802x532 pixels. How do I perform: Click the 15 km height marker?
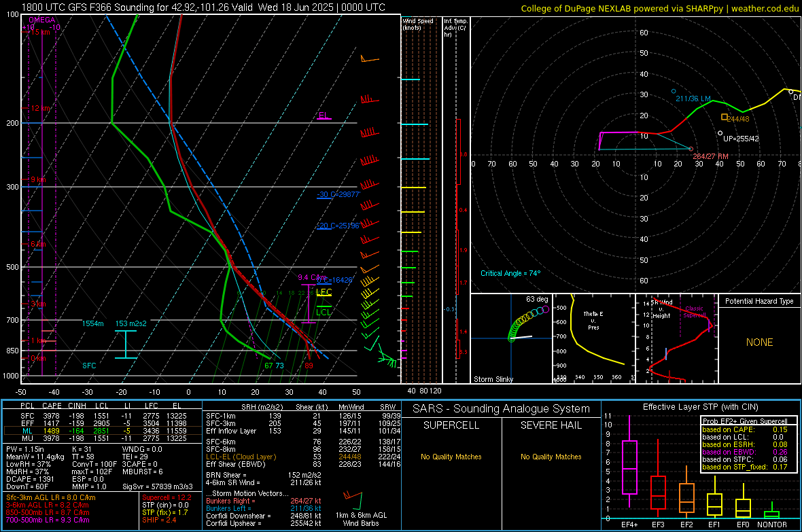point(40,32)
